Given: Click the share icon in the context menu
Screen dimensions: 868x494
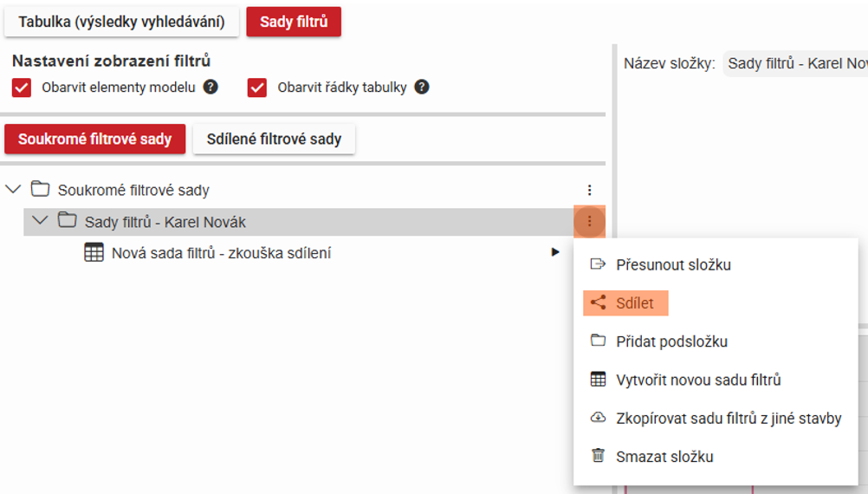Looking at the screenshot, I should pos(598,303).
